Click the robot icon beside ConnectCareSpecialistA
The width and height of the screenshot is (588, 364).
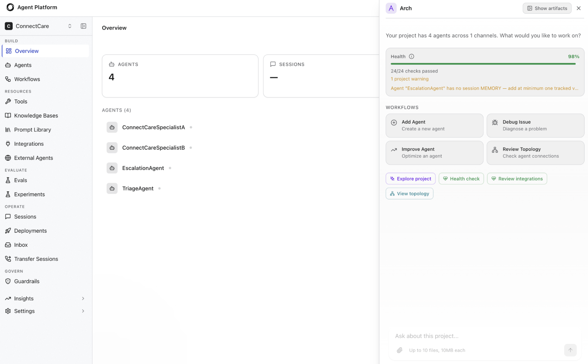click(x=112, y=127)
